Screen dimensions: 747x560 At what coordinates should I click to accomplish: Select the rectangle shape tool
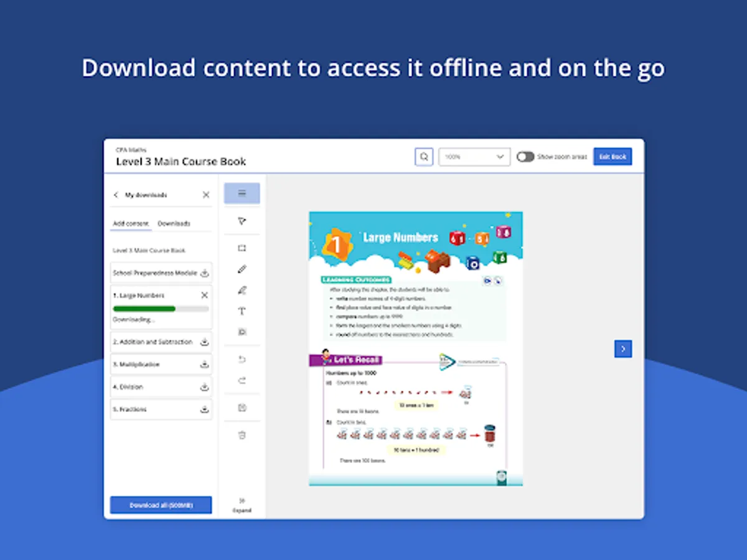coord(242,248)
